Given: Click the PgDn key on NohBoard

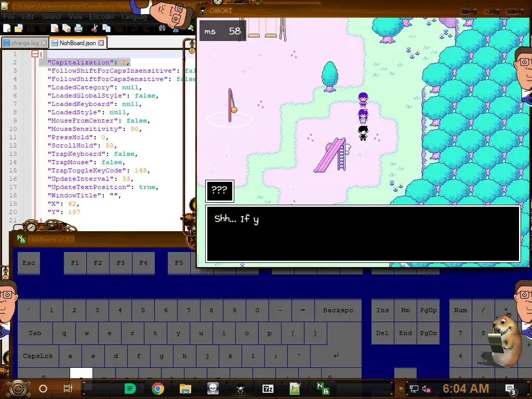Looking at the screenshot, I should coord(428,333).
